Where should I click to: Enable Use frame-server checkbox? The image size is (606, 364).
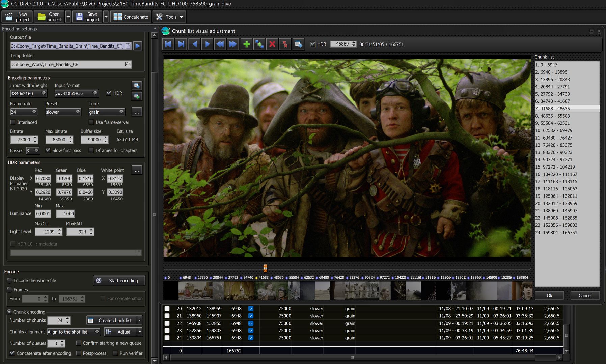(91, 122)
